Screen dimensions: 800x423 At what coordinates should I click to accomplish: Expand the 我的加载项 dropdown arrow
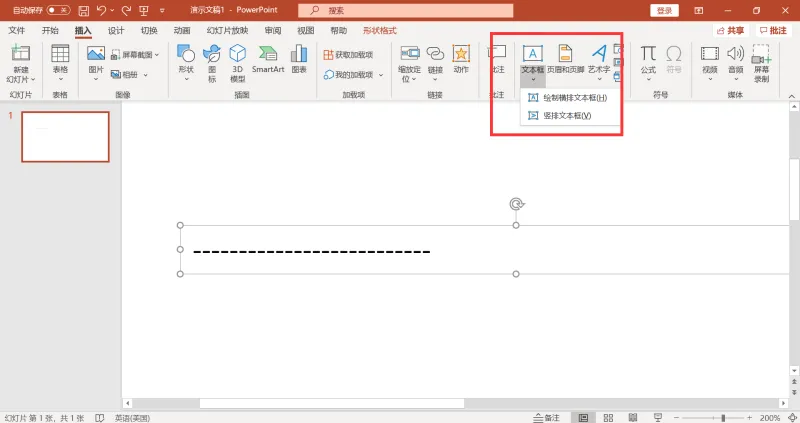coord(381,75)
